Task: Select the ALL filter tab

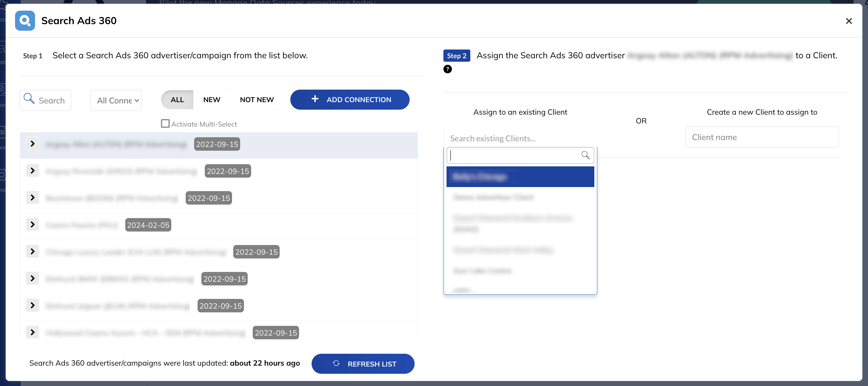Action: coord(177,100)
